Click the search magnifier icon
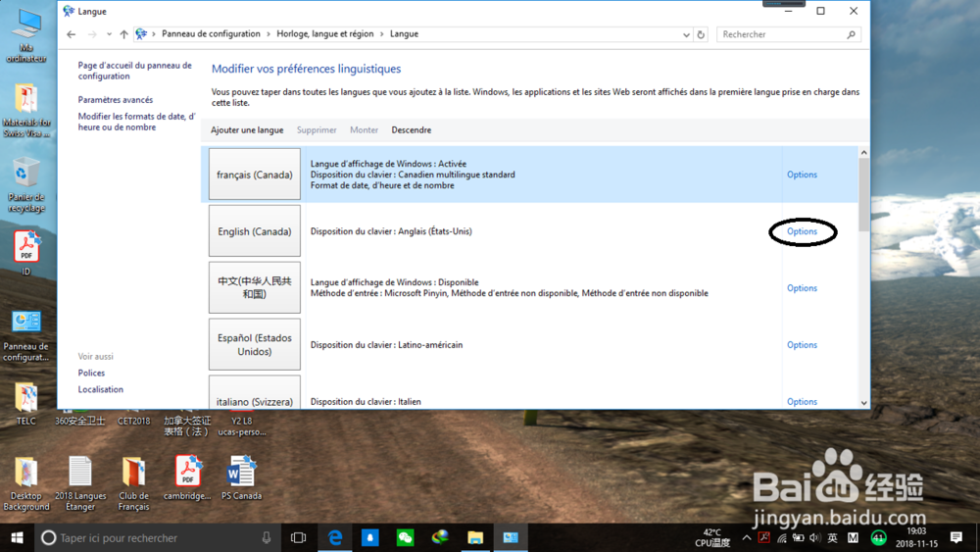Image resolution: width=980 pixels, height=552 pixels. pyautogui.click(x=852, y=34)
